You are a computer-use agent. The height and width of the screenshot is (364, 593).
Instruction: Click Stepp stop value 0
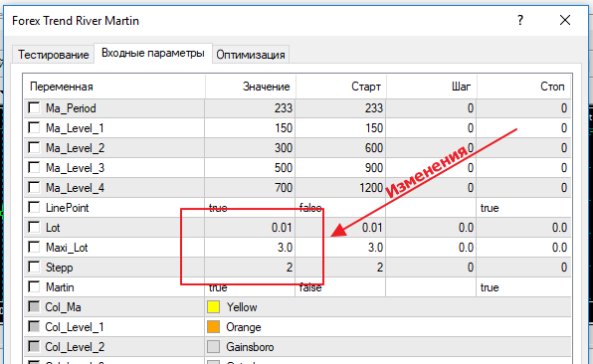(x=523, y=268)
